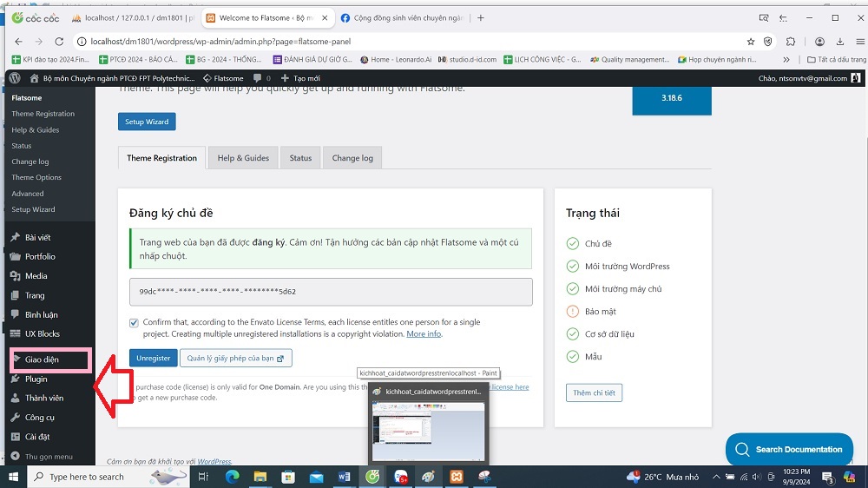Open Cài đặt settings menu
The height and width of the screenshot is (488, 868).
(x=37, y=437)
